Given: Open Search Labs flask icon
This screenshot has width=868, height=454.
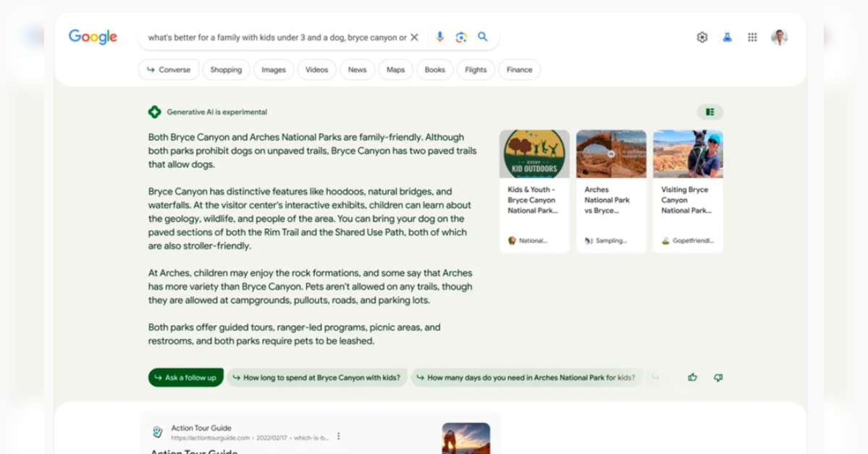Looking at the screenshot, I should tap(727, 38).
